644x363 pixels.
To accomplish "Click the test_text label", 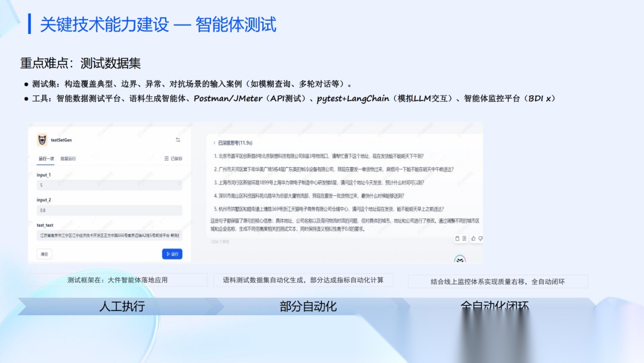I will [45, 225].
